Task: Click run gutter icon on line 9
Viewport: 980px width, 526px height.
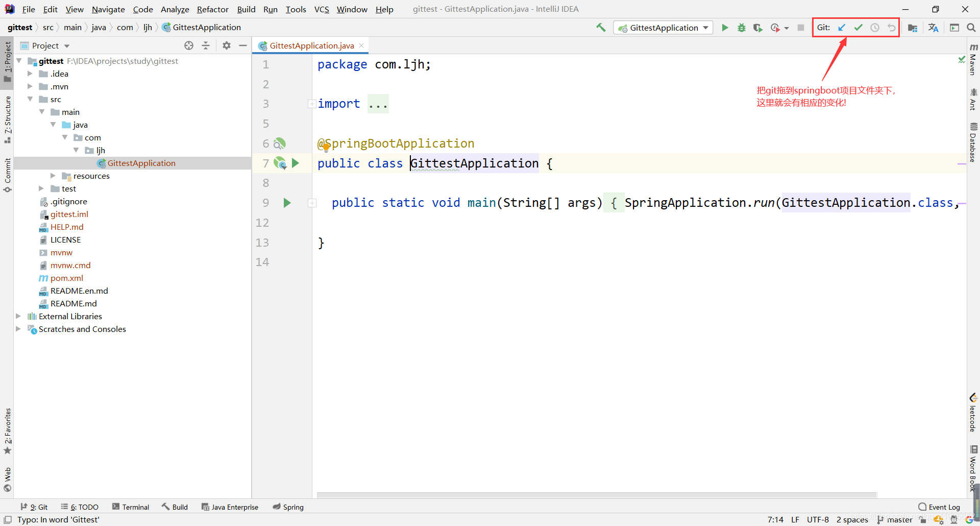Action: click(x=287, y=203)
